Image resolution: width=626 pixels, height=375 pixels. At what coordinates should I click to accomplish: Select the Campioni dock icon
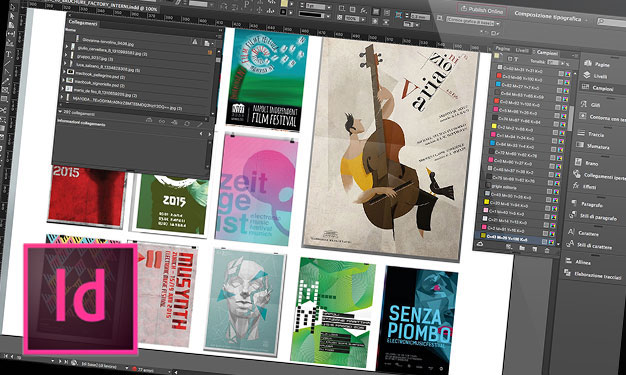(x=598, y=87)
